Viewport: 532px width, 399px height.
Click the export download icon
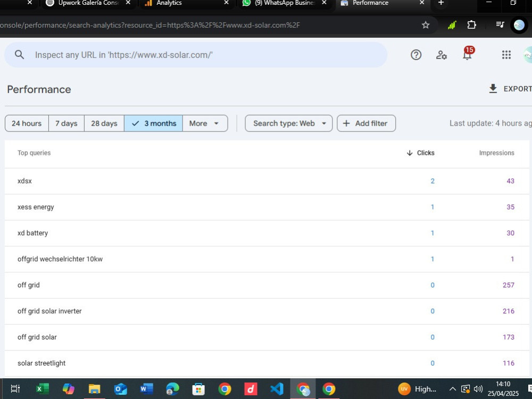(493, 88)
